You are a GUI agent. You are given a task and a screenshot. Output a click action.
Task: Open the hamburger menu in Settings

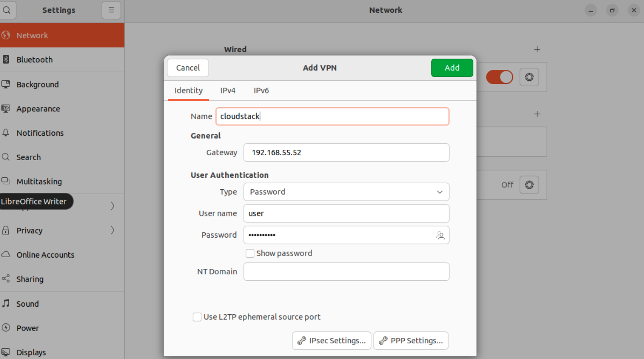(111, 10)
